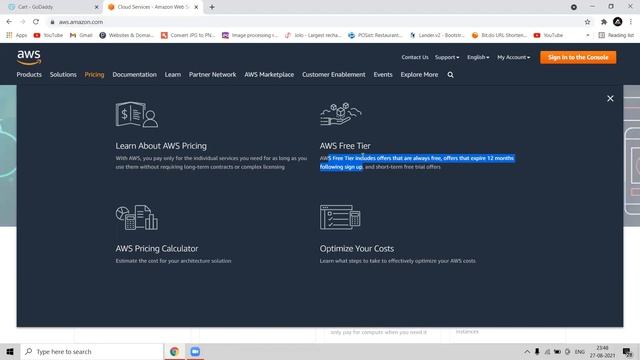Open the Partner Network menu
640x360 pixels.
212,75
